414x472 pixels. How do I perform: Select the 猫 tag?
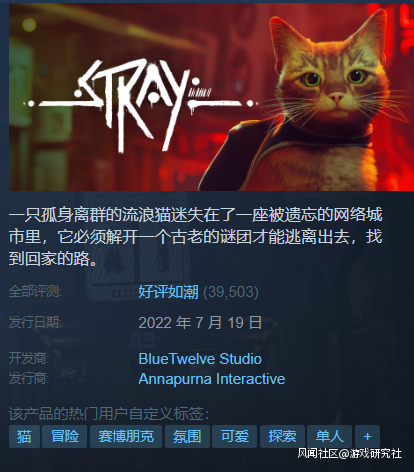[x=24, y=436]
